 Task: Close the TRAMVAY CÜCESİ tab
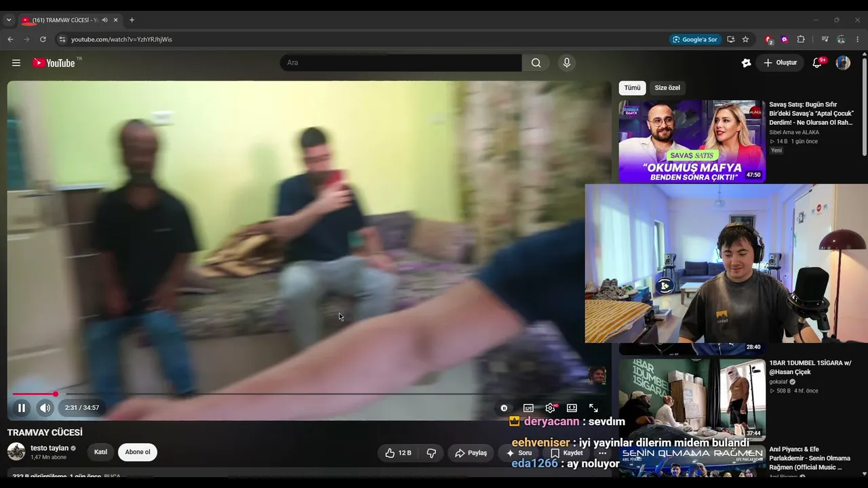click(x=116, y=20)
